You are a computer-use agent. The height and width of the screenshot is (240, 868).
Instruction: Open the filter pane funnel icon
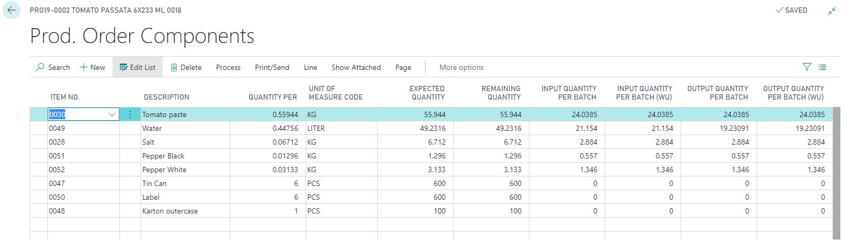click(x=807, y=67)
